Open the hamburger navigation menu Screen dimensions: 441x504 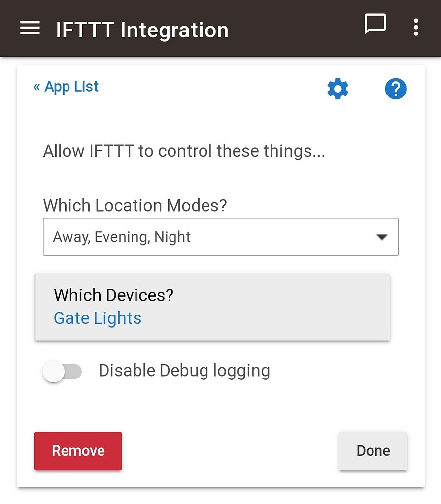click(30, 28)
